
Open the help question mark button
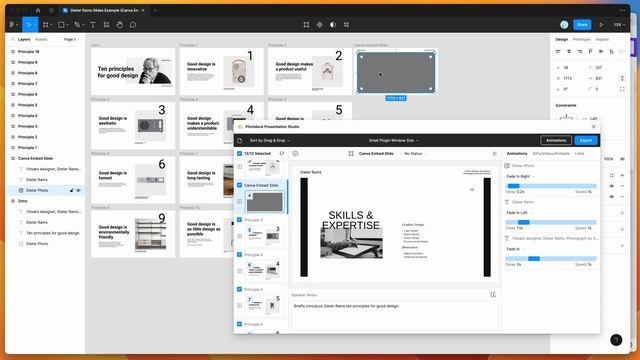coord(616,340)
